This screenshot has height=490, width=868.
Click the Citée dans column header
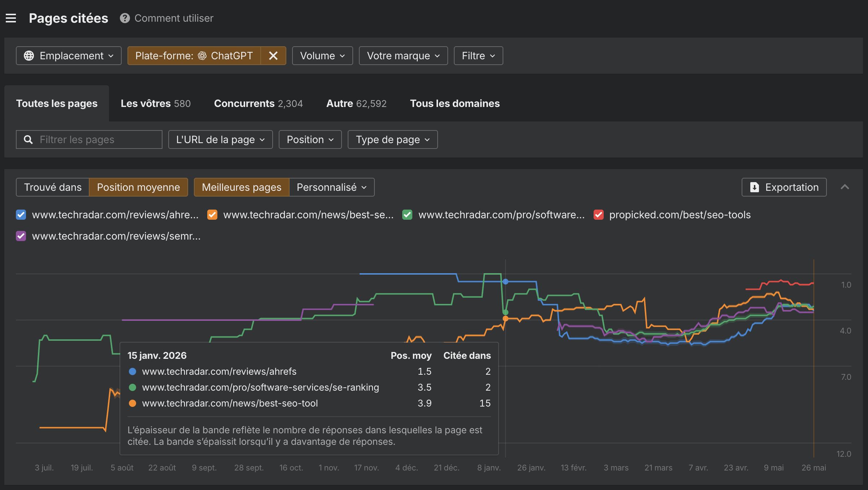click(467, 356)
